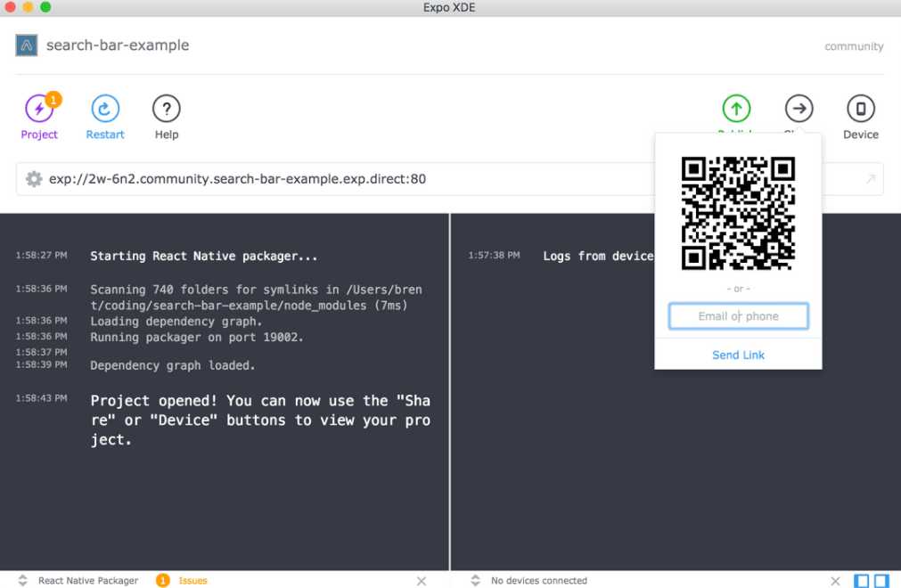Switch to single-panel layout icon
Viewport: 901px width, 588px height.
point(862,581)
